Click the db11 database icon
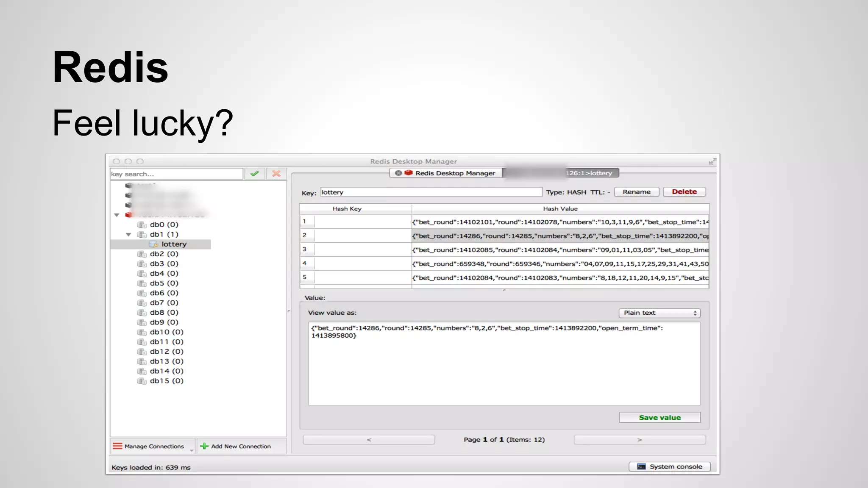868x488 pixels. tap(142, 342)
